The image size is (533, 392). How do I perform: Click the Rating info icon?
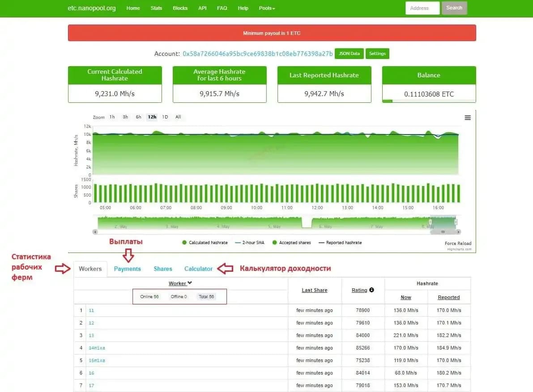tap(371, 290)
